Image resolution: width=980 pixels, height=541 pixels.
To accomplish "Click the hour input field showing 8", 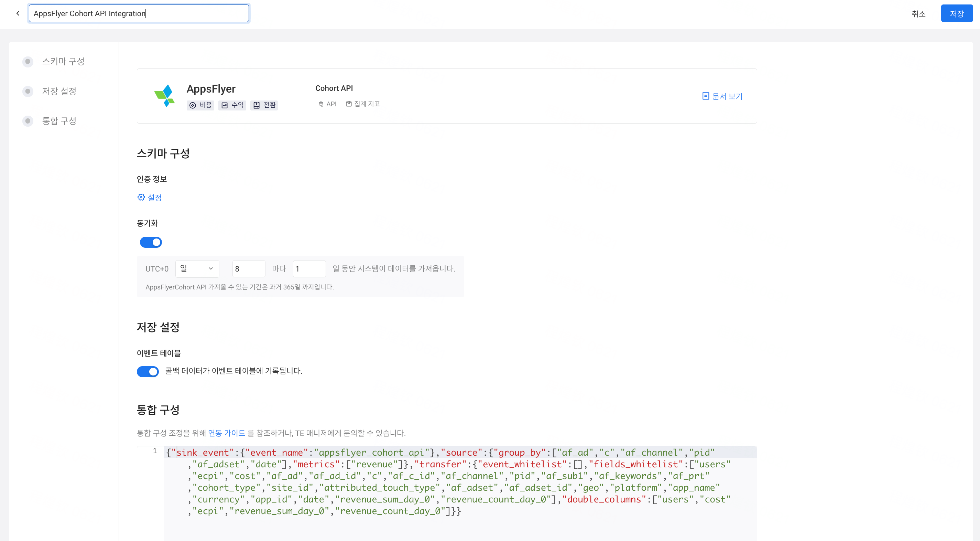I will 248,269.
